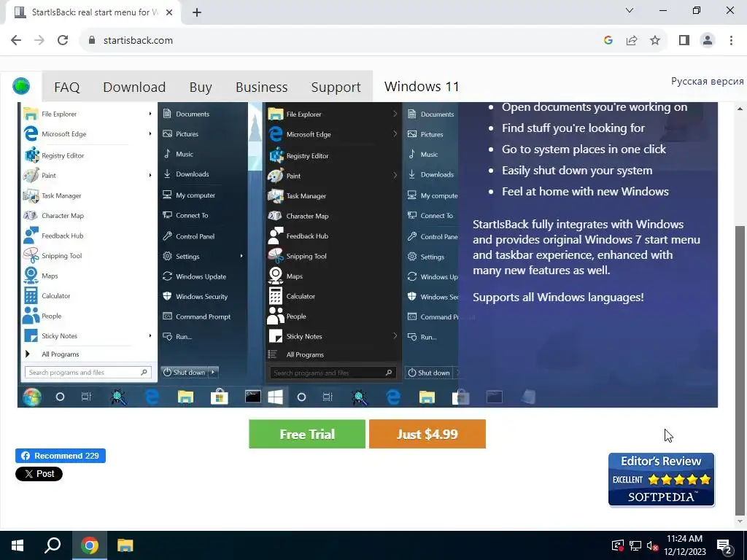The width and height of the screenshot is (747, 560).
Task: Open the Business menu item
Action: (262, 87)
